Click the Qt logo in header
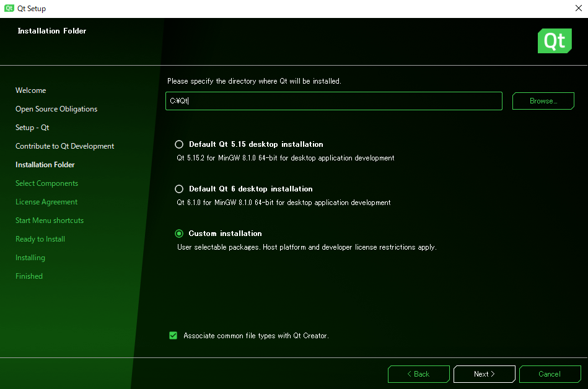The width and height of the screenshot is (588, 389). [555, 41]
